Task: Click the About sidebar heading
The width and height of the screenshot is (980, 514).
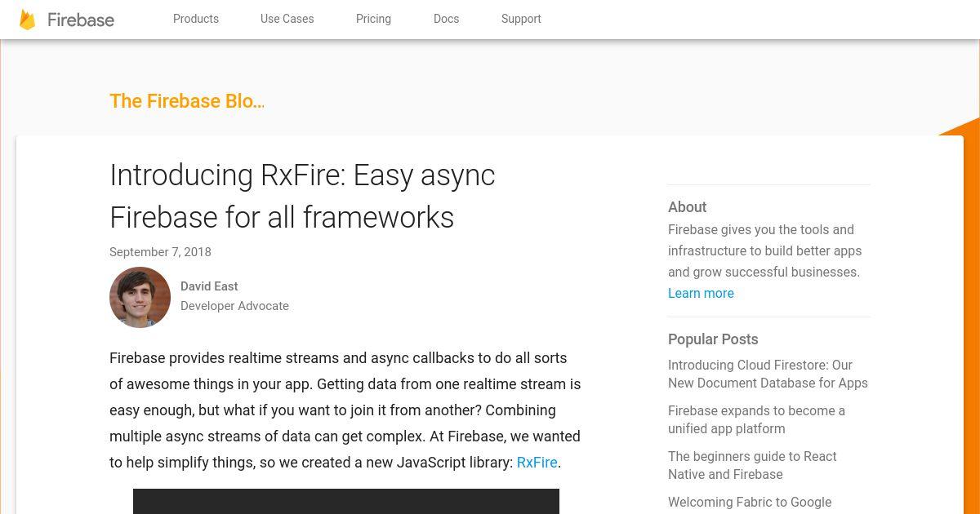Action: coord(687,207)
